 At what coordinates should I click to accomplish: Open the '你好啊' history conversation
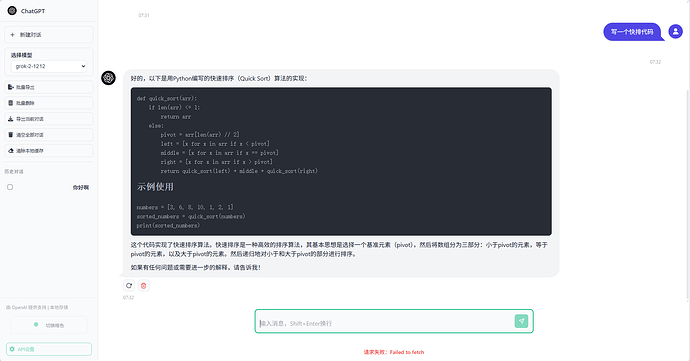81,188
